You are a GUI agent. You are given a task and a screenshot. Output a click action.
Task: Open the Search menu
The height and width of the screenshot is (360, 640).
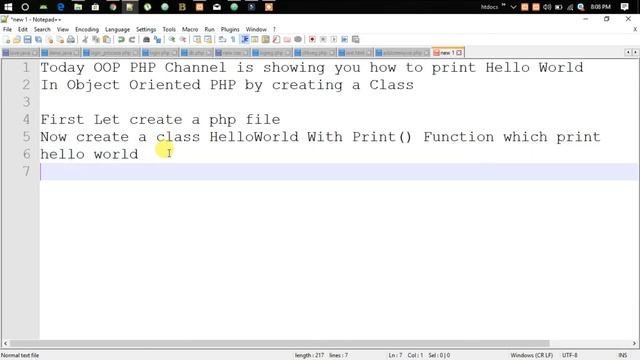click(42, 29)
